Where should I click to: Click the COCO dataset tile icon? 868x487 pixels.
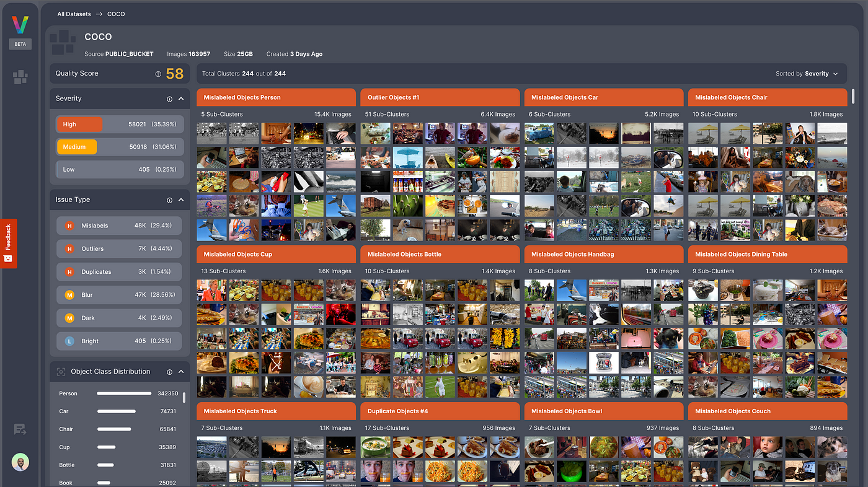63,42
